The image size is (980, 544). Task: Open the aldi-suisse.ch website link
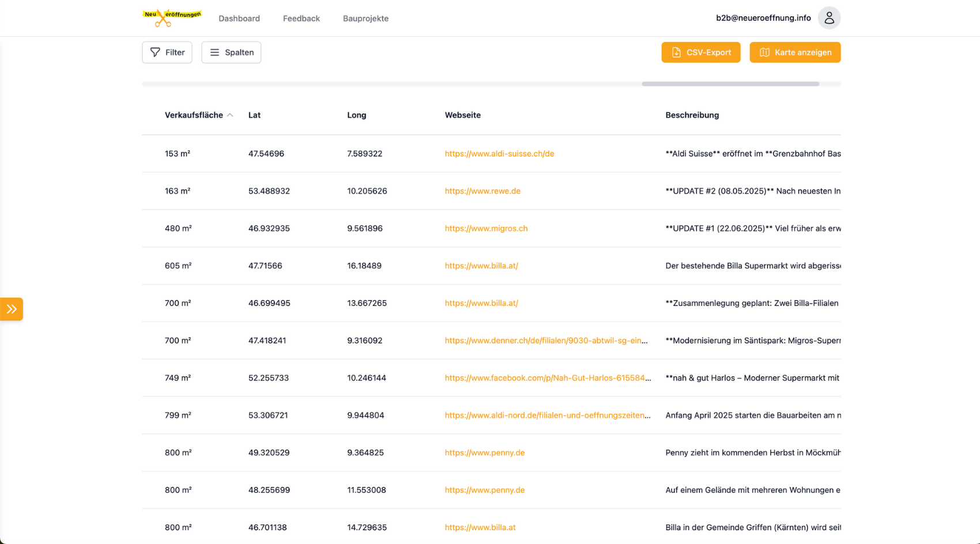pyautogui.click(x=499, y=154)
